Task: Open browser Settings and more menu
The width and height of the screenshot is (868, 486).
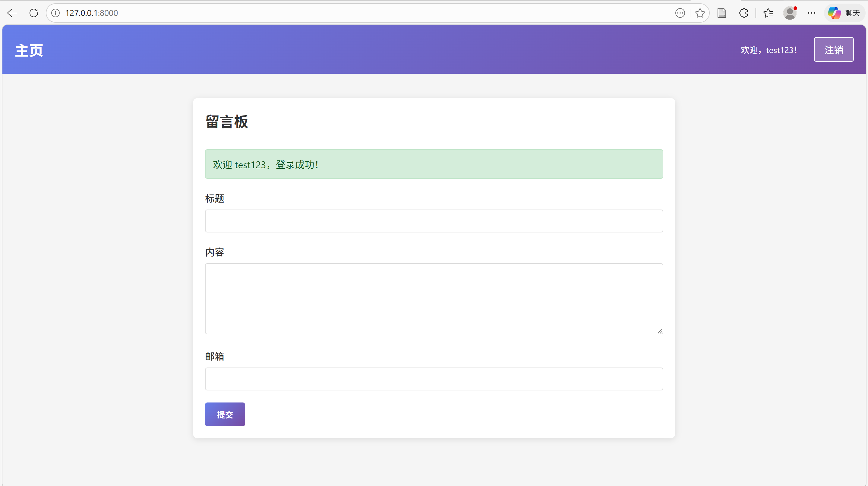Action: [811, 13]
